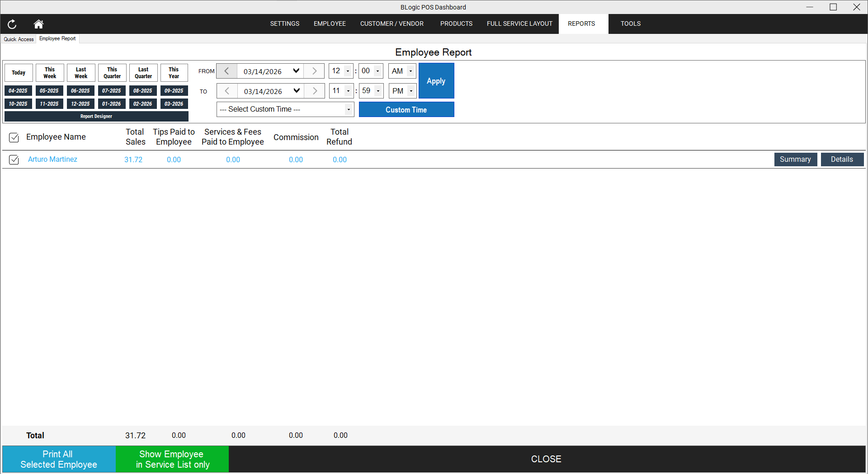
Task: Go to previous FROM date arrow
Action: coord(227,71)
